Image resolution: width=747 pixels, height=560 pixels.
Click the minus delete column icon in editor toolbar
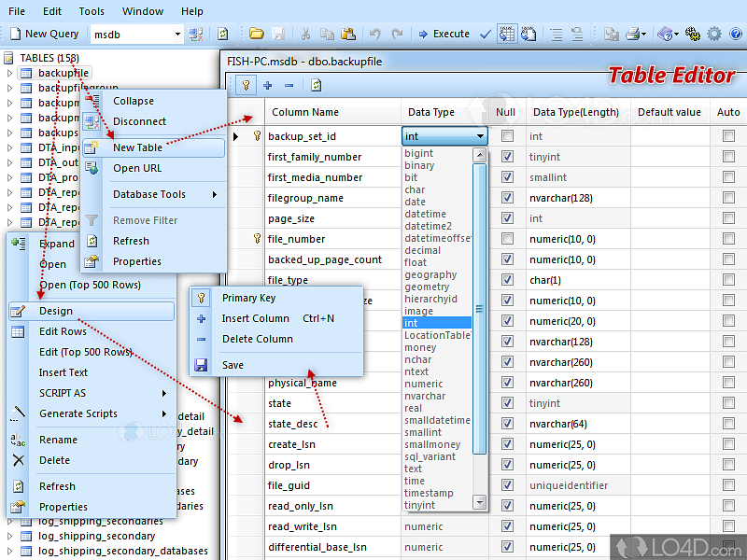tap(289, 85)
